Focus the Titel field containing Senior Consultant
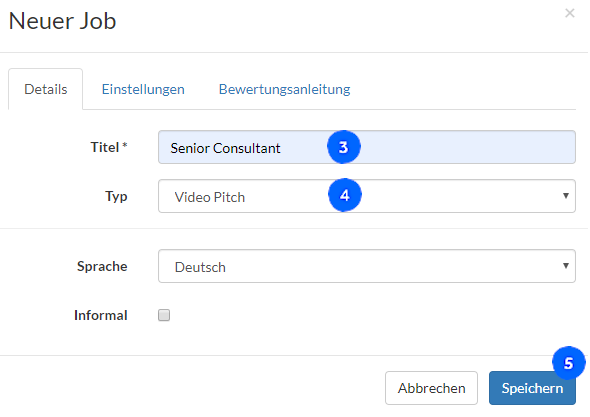The image size is (590, 417). [x=366, y=147]
